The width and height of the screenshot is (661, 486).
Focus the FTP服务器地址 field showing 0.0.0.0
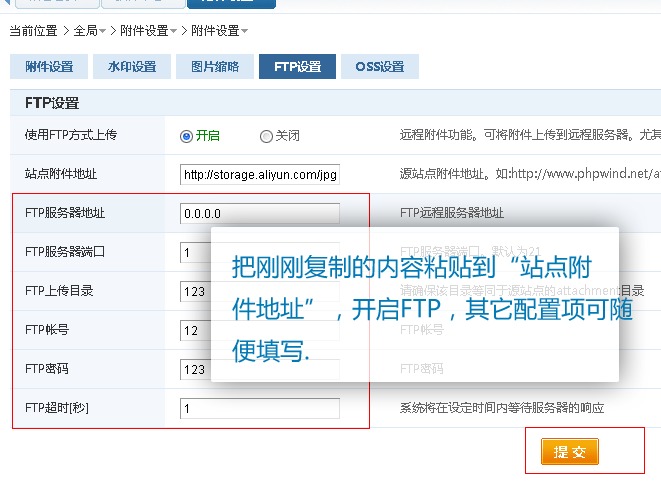click(x=260, y=213)
